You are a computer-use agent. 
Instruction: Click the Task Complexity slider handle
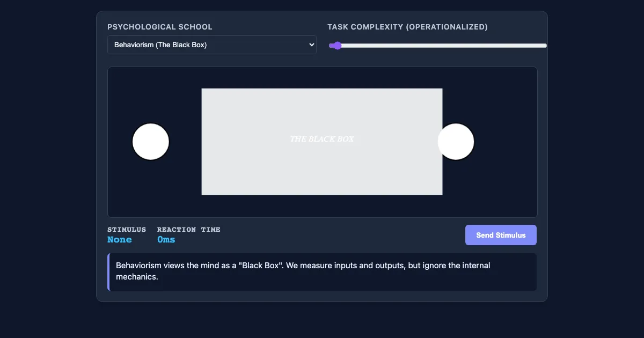(x=337, y=46)
